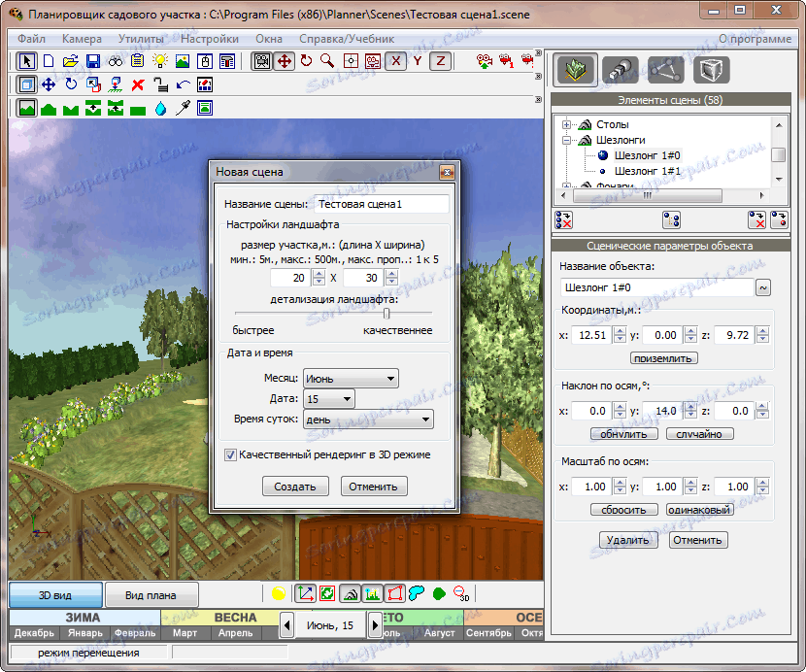The width and height of the screenshot is (806, 672).
Task: Select Шезлонг 1#1 in scene tree
Action: point(647,171)
